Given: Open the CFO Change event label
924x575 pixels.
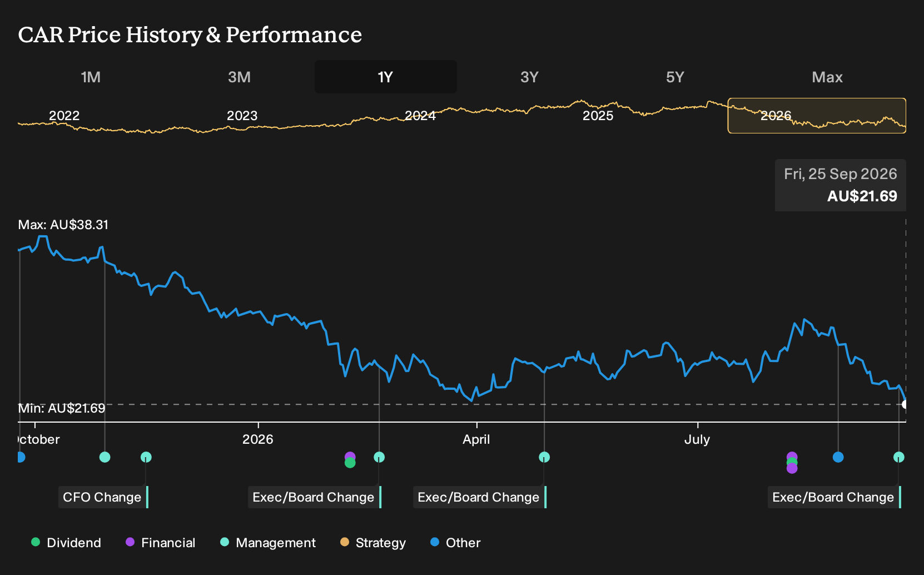Looking at the screenshot, I should 103,497.
